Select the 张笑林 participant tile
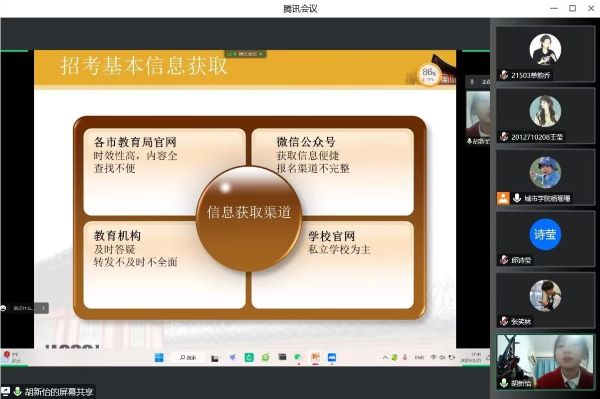600x399 pixels. click(545, 301)
